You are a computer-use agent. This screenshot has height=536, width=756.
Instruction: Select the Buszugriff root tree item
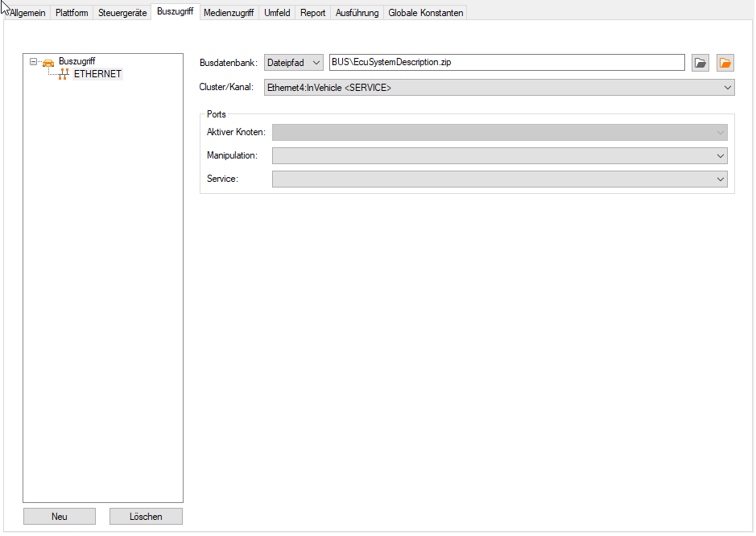click(77, 61)
